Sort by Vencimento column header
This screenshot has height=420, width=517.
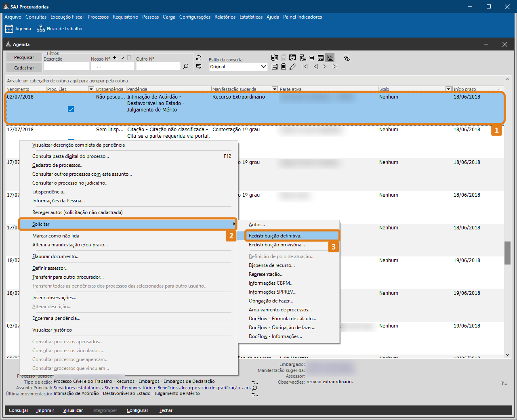(26, 89)
